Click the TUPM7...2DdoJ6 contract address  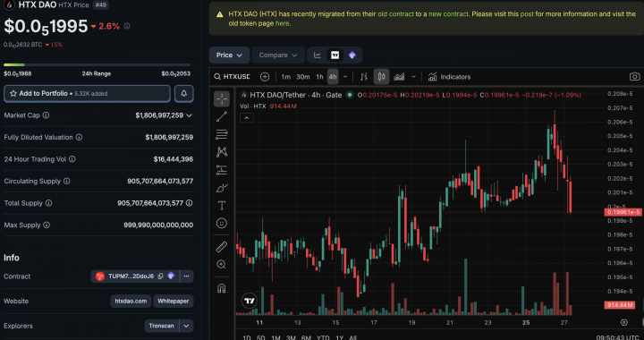coord(131,276)
